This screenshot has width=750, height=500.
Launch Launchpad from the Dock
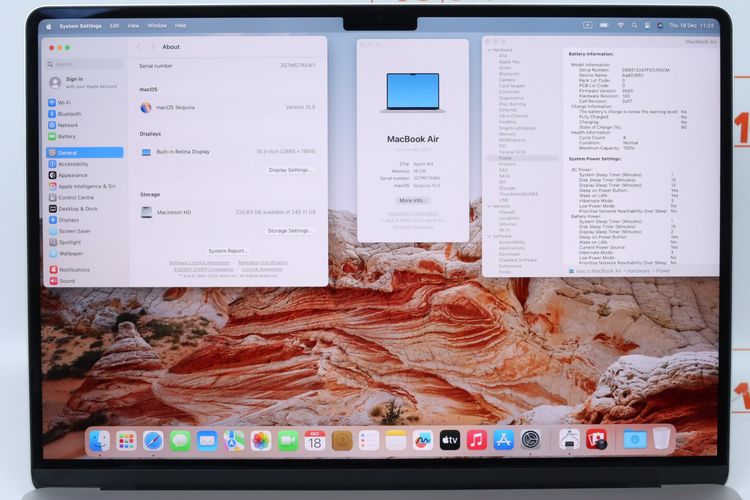click(x=126, y=440)
